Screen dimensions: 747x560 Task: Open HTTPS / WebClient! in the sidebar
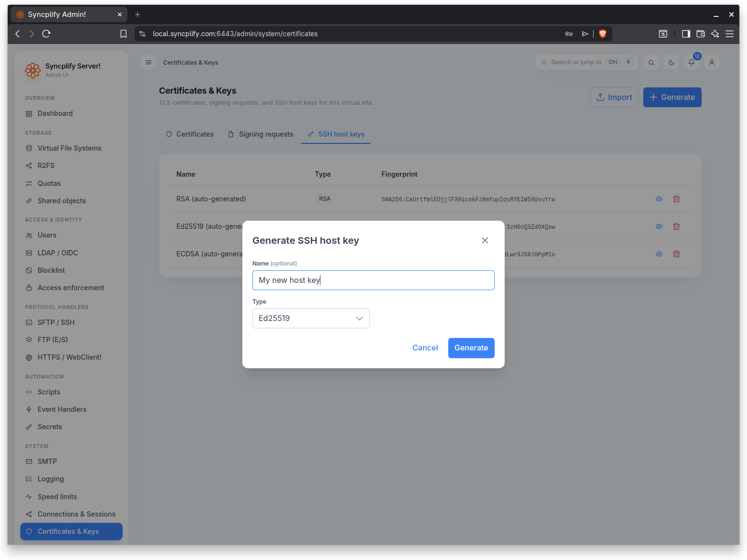pyautogui.click(x=71, y=357)
